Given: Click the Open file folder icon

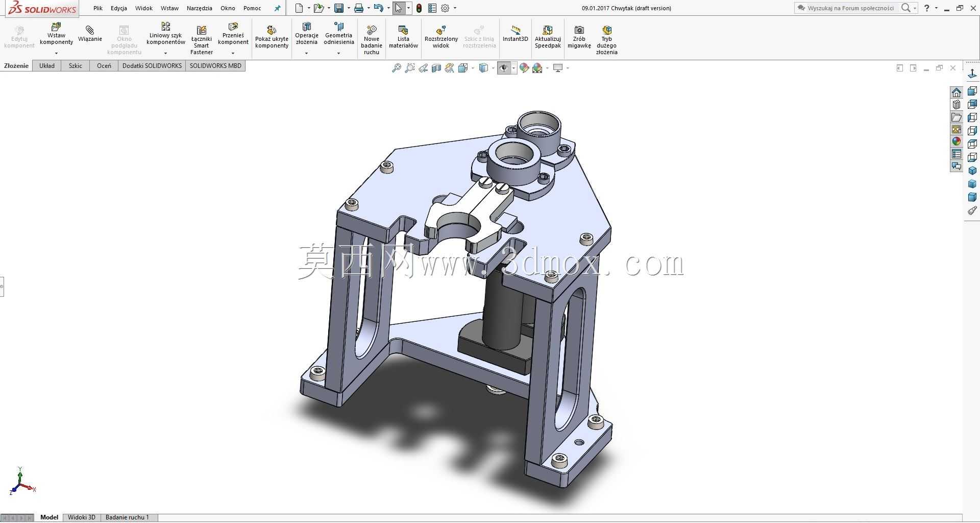Looking at the screenshot, I should point(318,8).
